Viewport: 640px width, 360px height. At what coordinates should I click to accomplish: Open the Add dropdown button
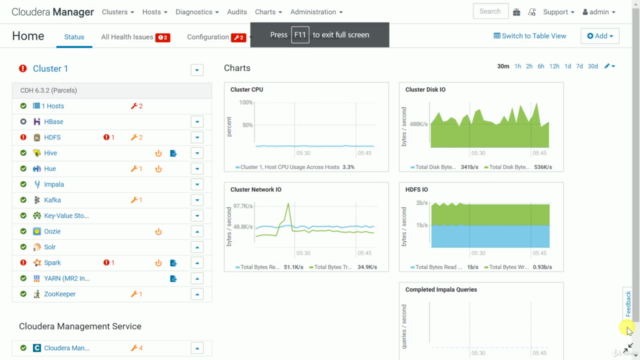click(x=600, y=36)
